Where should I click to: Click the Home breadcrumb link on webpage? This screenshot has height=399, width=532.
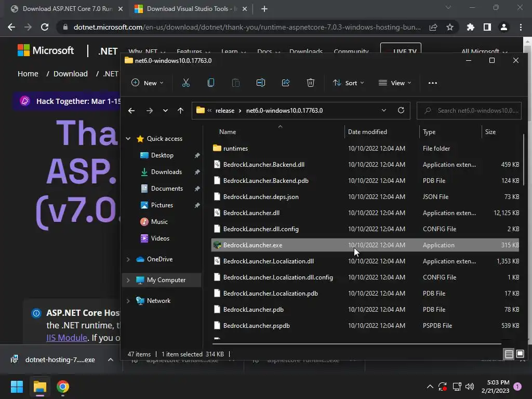(28, 74)
